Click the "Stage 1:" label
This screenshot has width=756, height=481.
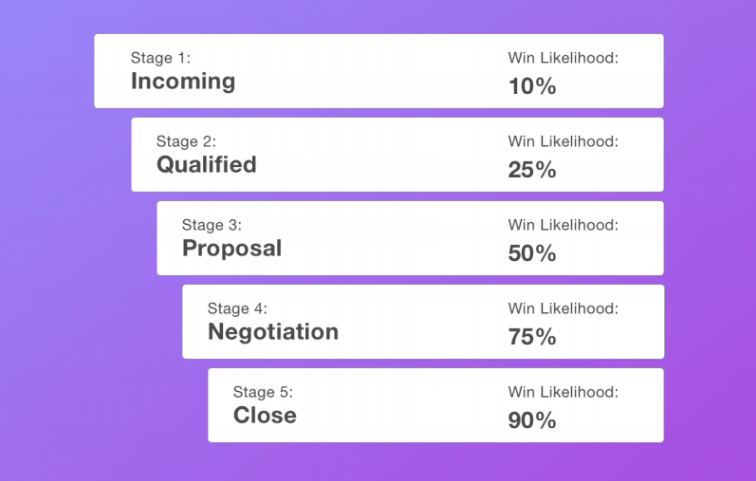tap(160, 58)
